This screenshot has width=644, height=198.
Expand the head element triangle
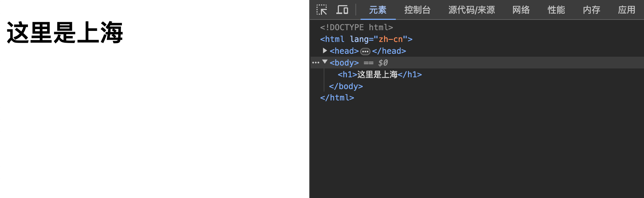pos(325,51)
